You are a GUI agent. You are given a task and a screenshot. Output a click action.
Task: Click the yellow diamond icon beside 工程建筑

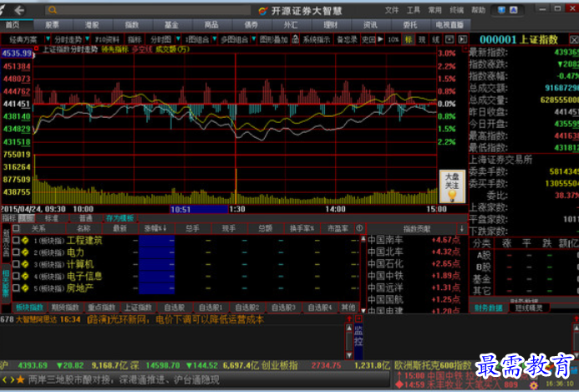pyautogui.click(x=25, y=241)
